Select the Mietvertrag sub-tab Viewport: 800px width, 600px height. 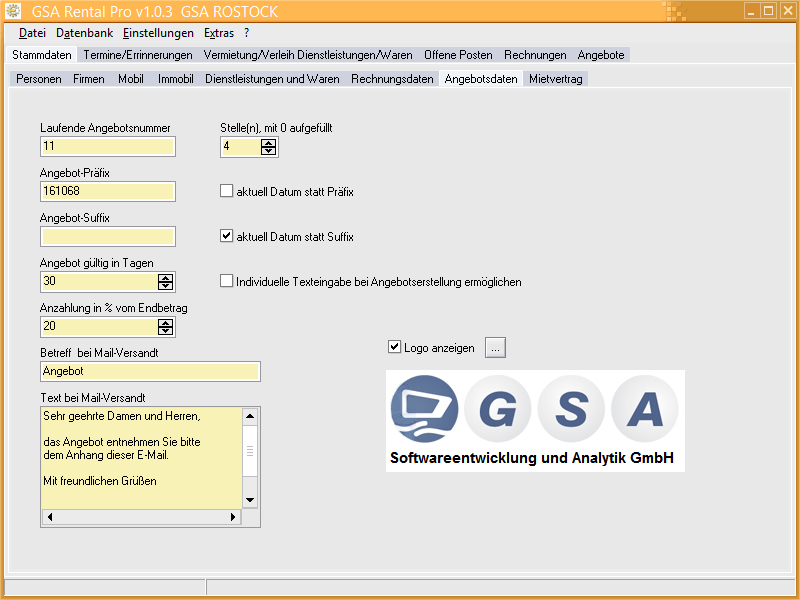point(556,79)
